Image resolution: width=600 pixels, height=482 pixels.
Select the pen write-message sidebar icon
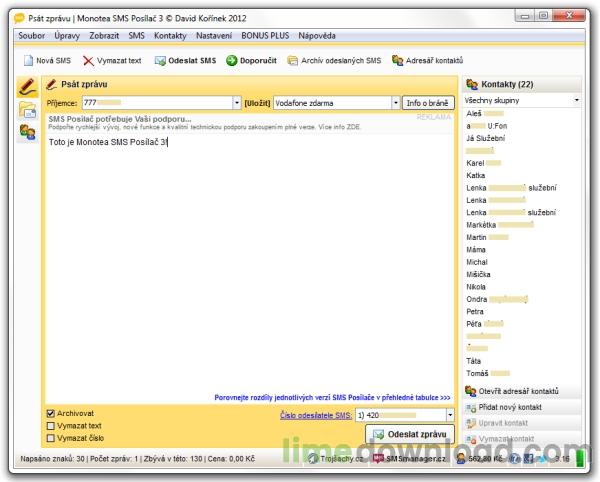tap(27, 87)
